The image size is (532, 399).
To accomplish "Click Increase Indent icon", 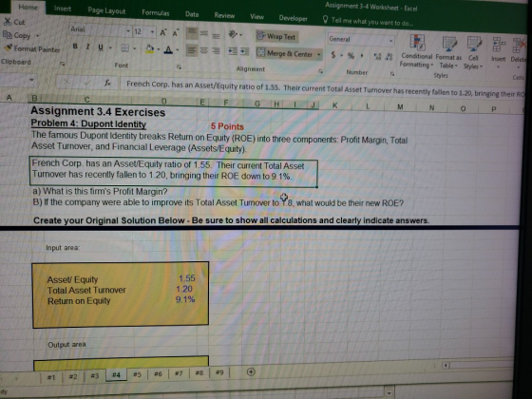I will click(x=245, y=51).
